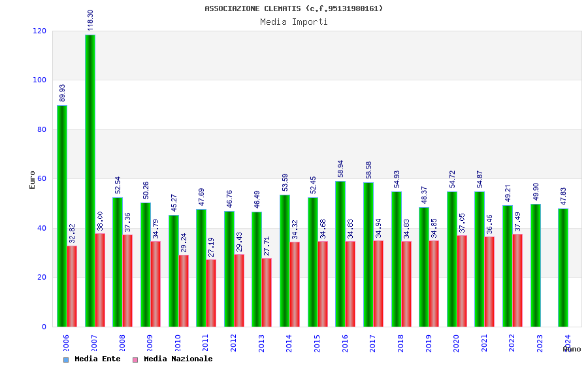Click the green 2018 bar labeled 54.93
Viewport: 588px width, 392px height.
tap(397, 259)
